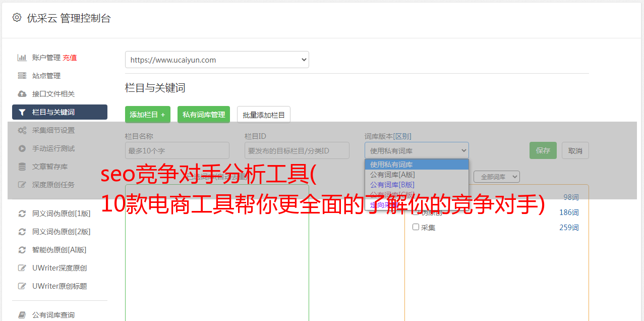
Task: Click the funnel icon for 栏目与关键词
Action: coord(22,112)
